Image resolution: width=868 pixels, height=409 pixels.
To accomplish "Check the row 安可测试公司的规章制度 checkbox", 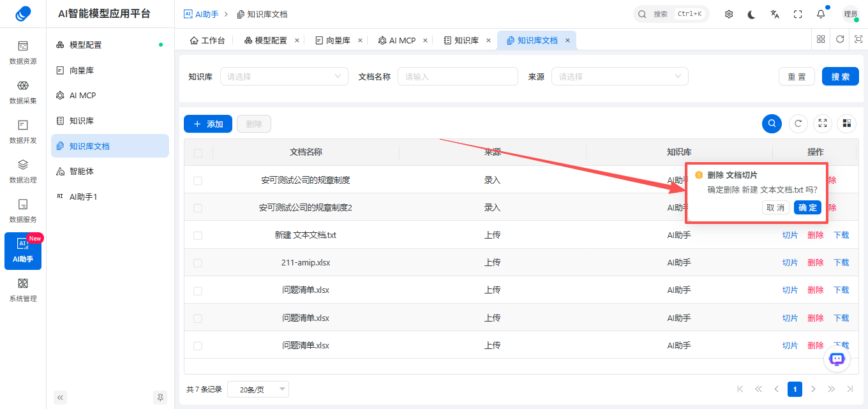I will click(198, 181).
